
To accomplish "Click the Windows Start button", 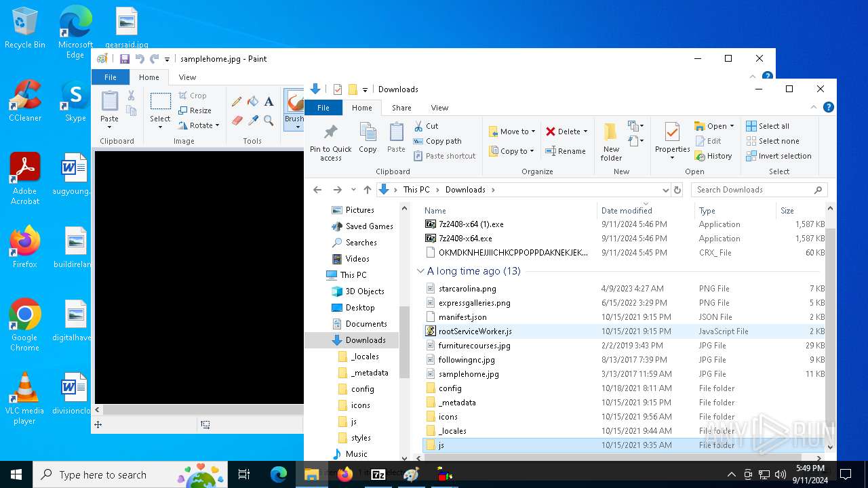I will (x=16, y=474).
